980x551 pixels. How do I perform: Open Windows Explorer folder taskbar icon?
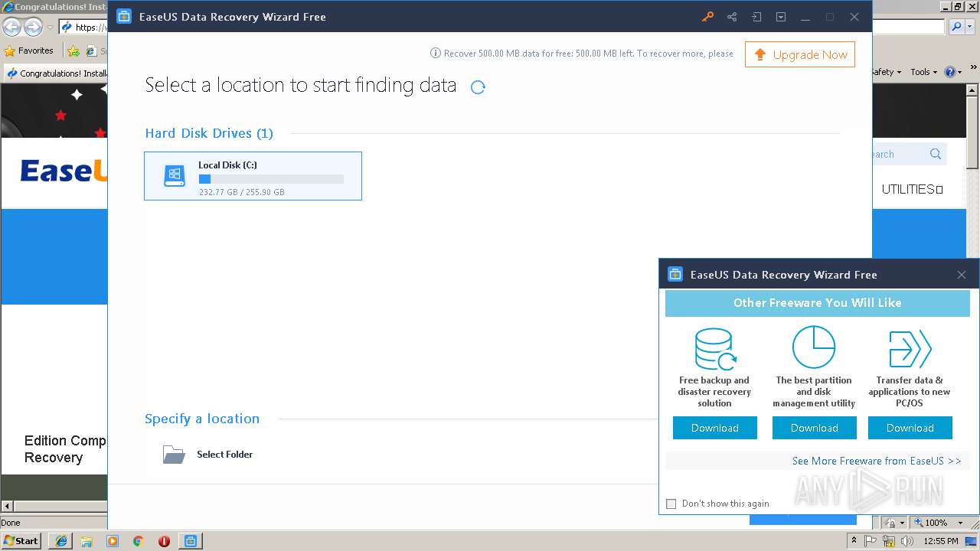87,541
